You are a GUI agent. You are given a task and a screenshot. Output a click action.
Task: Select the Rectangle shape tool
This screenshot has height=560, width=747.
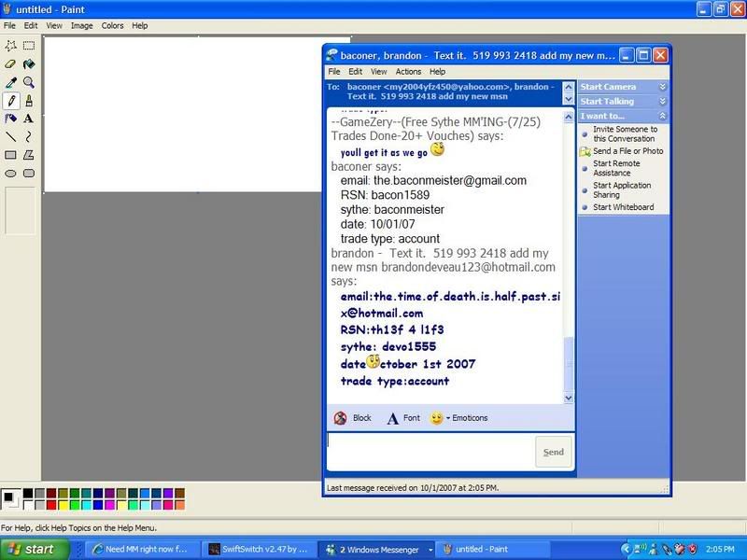click(10, 155)
